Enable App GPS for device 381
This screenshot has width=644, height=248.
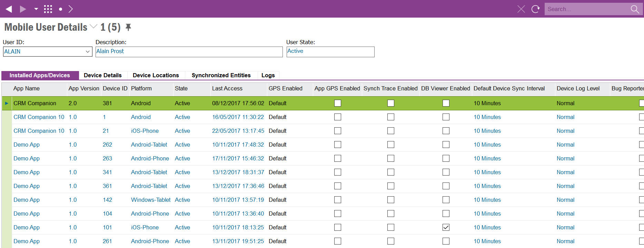337,103
